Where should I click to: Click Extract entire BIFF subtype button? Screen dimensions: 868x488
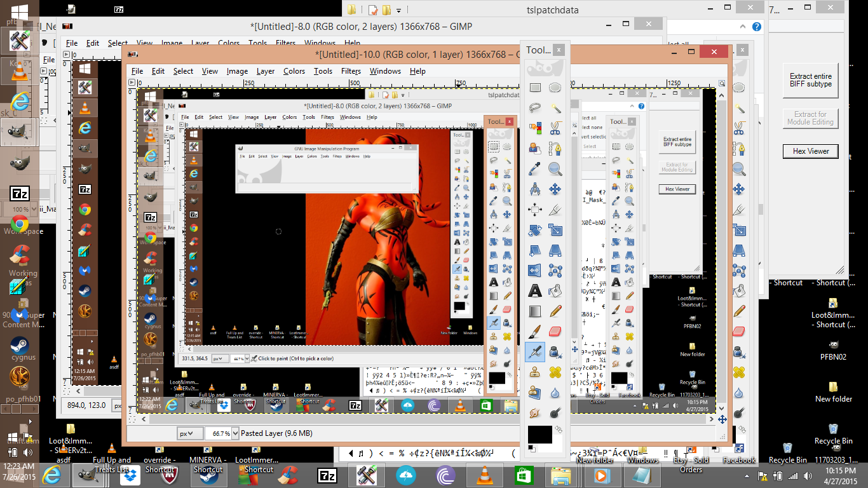tap(810, 80)
